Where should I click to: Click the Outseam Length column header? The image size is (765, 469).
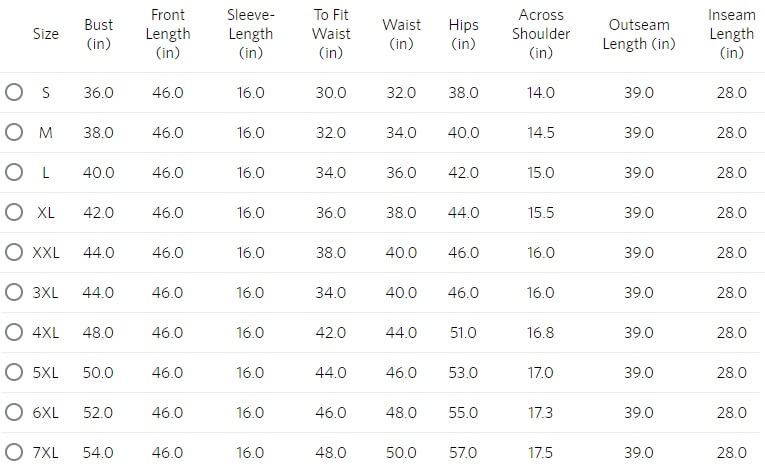click(639, 34)
